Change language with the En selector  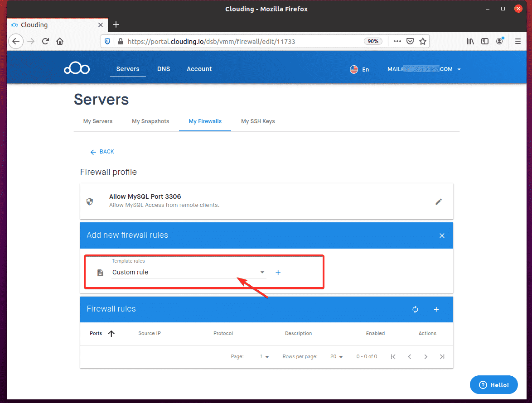click(x=359, y=69)
